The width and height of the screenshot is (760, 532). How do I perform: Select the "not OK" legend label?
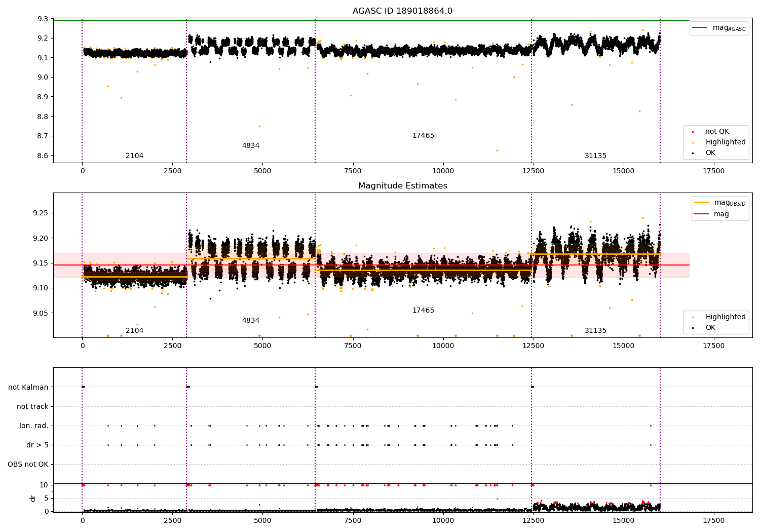[717, 132]
